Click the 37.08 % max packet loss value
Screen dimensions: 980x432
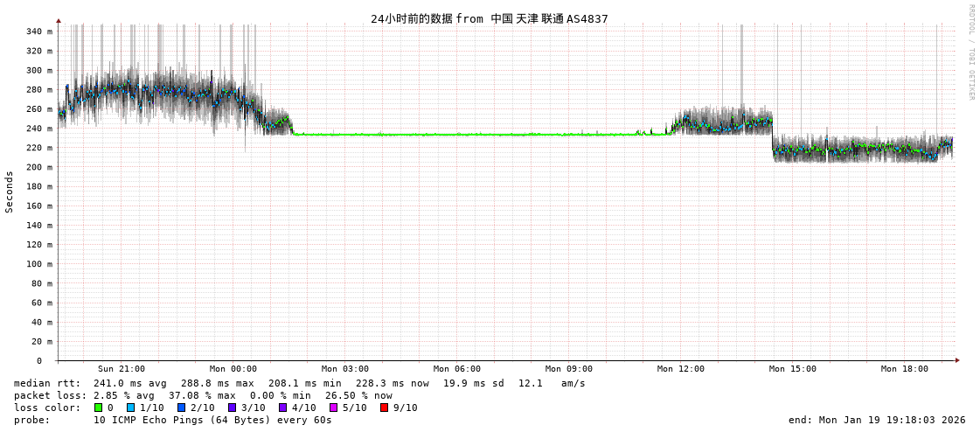pyautogui.click(x=203, y=395)
